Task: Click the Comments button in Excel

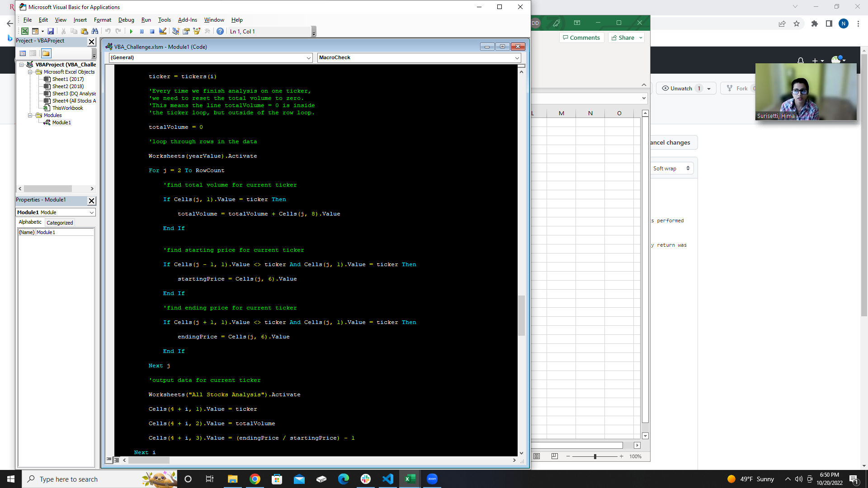Action: 581,38
